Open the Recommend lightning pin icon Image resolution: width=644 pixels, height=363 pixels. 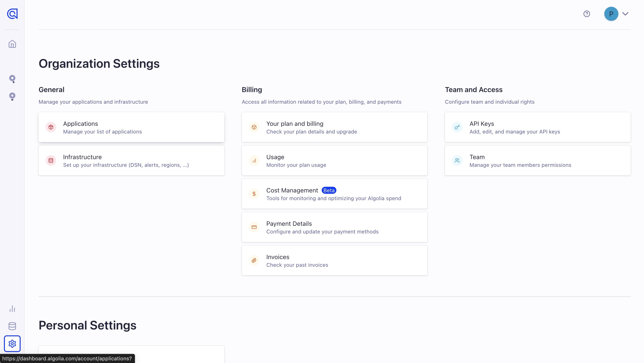point(12,96)
